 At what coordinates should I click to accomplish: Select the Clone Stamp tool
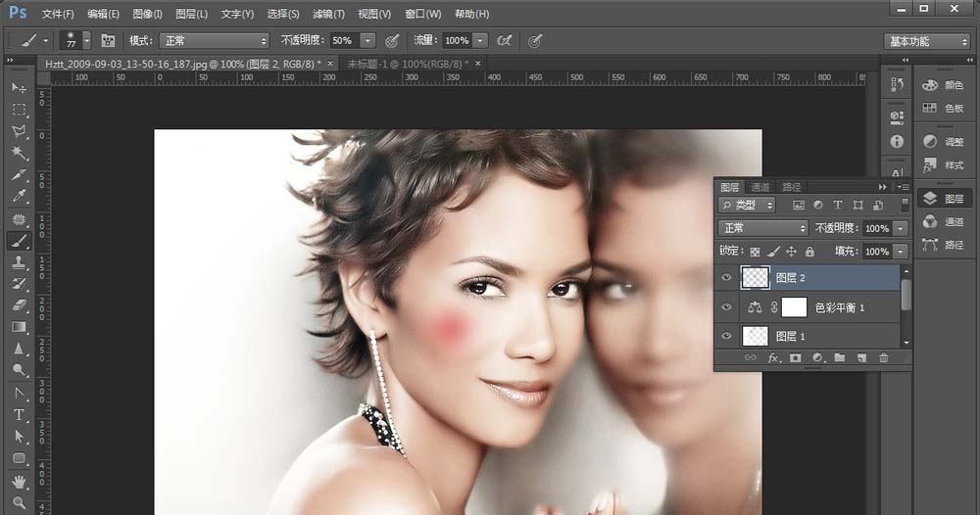click(20, 262)
